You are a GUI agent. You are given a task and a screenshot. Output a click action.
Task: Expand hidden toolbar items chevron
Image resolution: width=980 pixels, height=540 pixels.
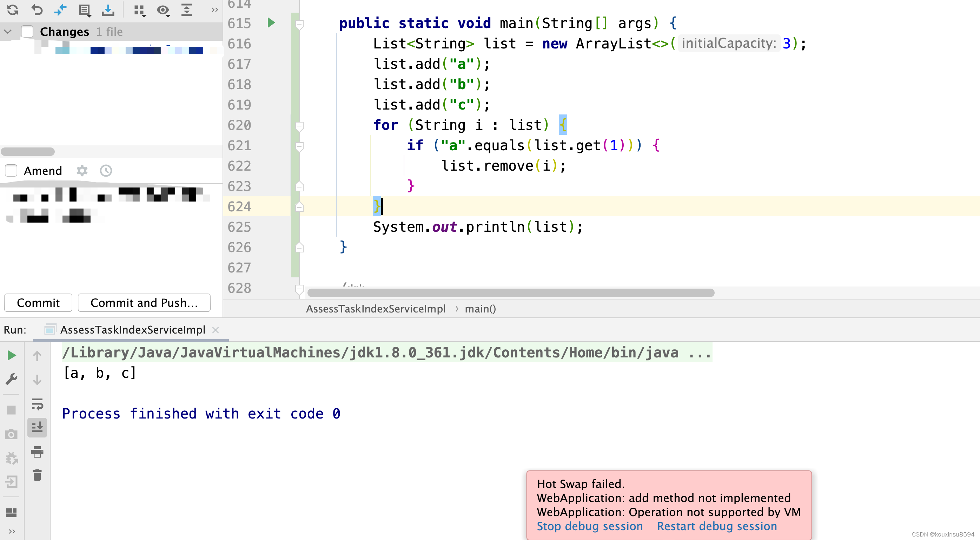click(214, 10)
